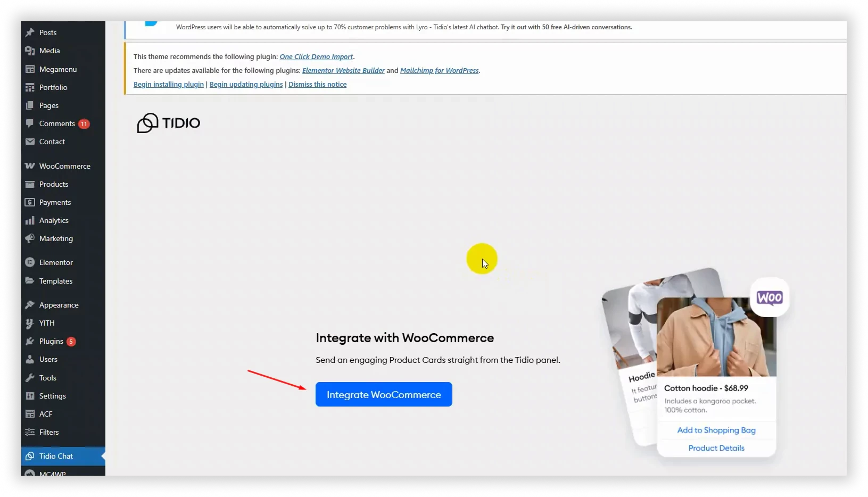Click the Tidio logo at page top

pos(169,123)
